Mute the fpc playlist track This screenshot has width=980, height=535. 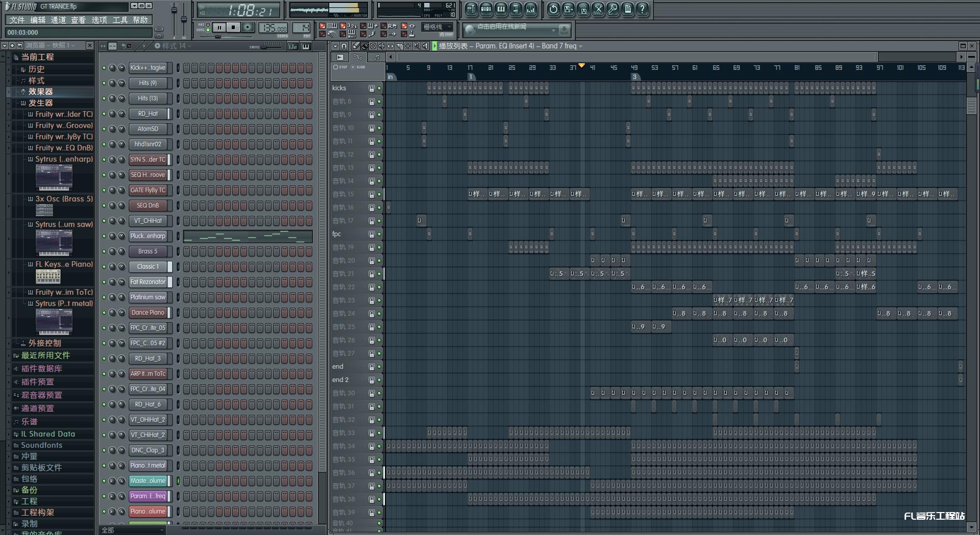coord(379,234)
